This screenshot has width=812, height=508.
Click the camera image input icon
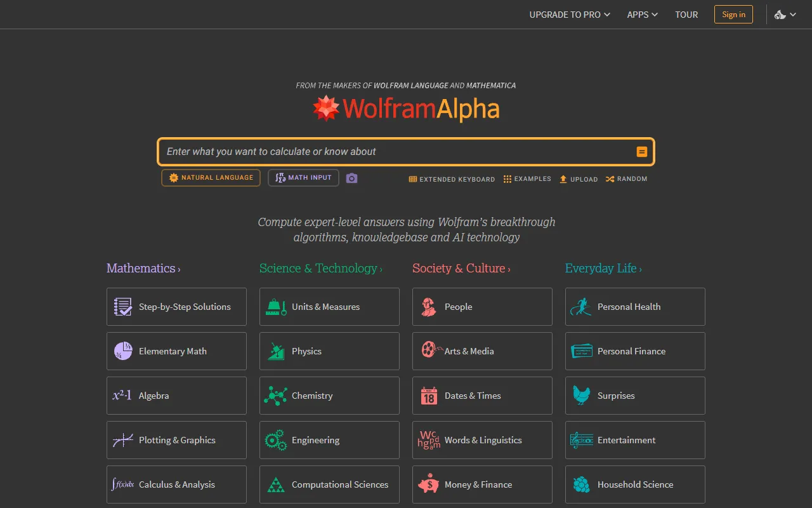352,178
